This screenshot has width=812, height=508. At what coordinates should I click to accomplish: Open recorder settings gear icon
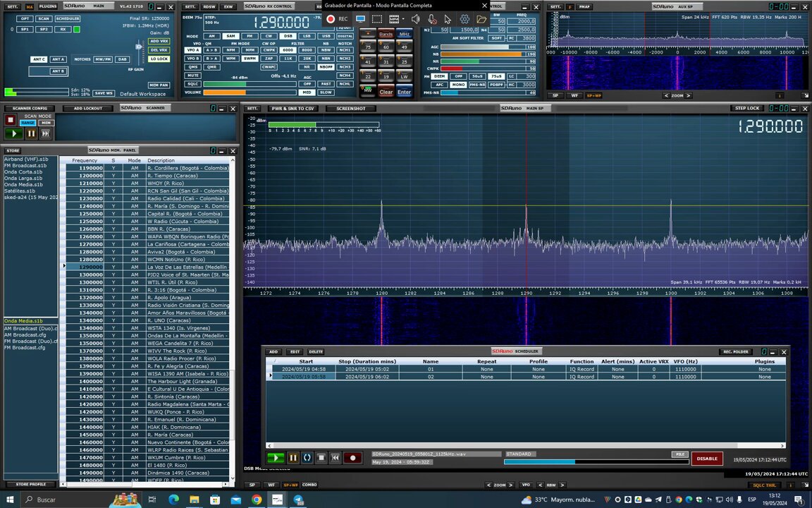[465, 18]
